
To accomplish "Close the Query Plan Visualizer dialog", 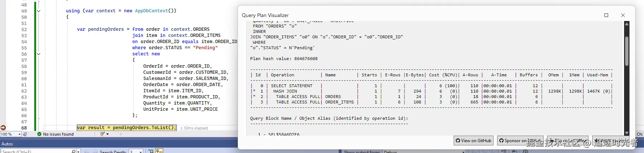I will click(623, 15).
